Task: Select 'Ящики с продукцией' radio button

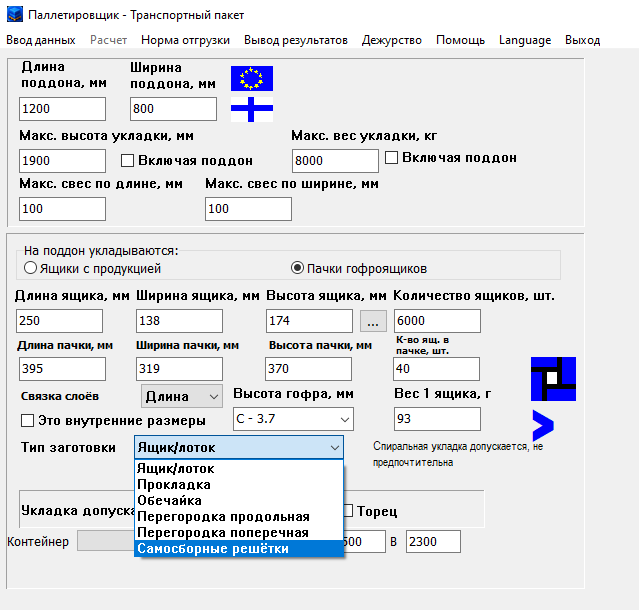Action: pos(30,268)
